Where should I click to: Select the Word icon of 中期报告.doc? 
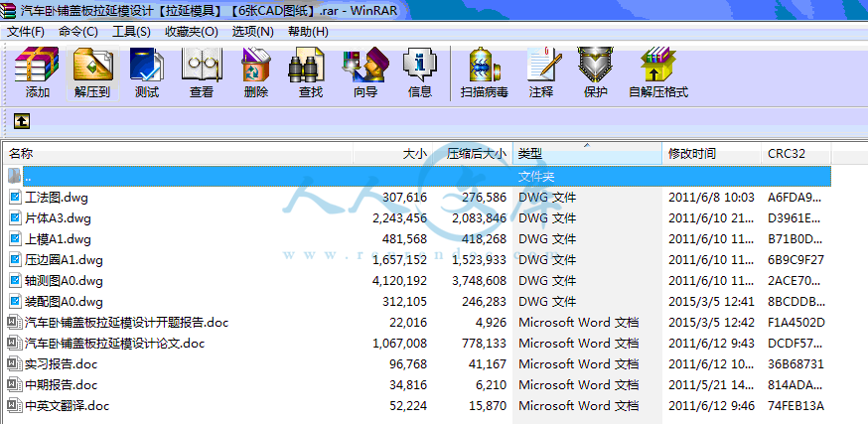14,384
